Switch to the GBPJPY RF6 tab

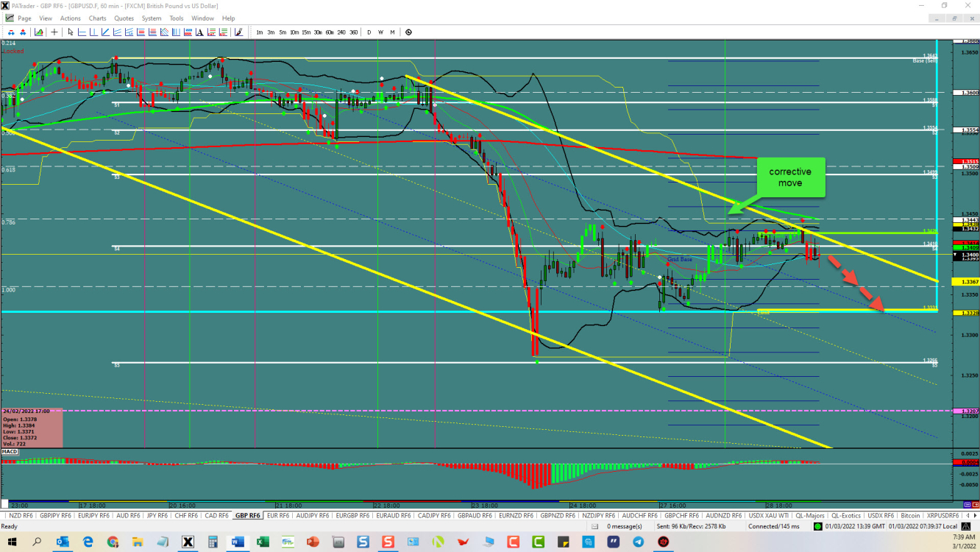[56, 515]
